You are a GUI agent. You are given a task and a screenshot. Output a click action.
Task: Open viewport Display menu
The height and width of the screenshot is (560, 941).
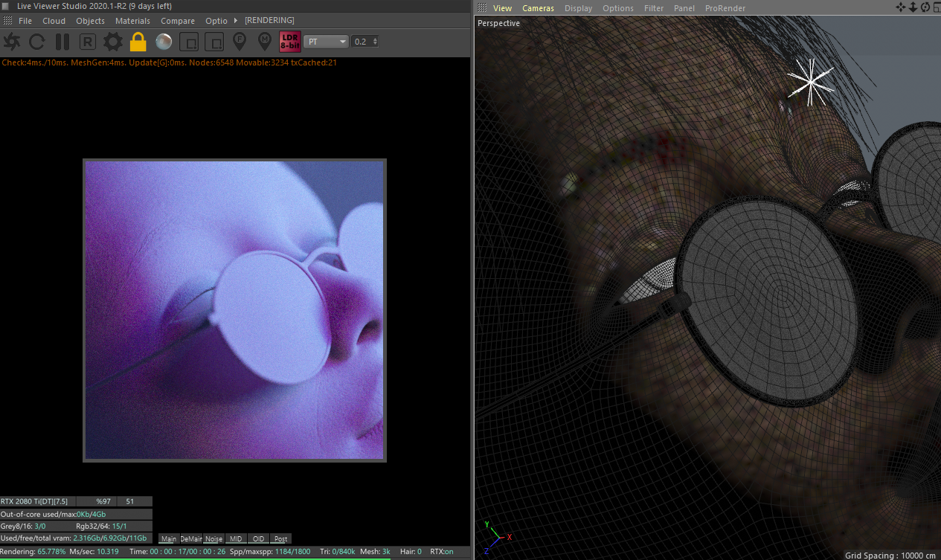point(578,8)
